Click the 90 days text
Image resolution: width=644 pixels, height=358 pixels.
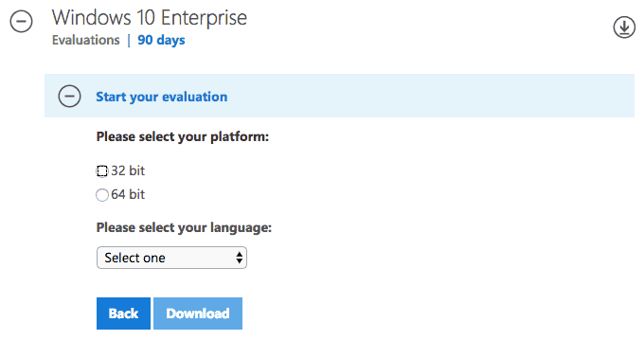[161, 40]
